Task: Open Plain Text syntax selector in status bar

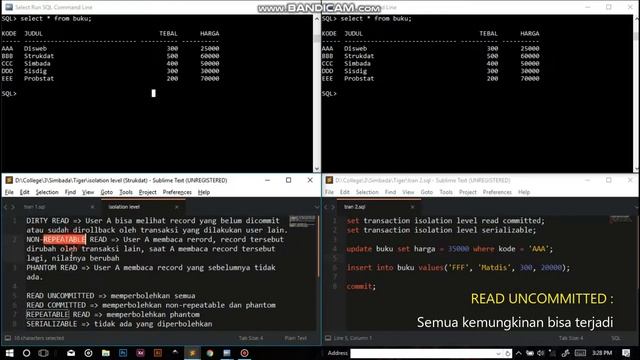Action: [296, 338]
